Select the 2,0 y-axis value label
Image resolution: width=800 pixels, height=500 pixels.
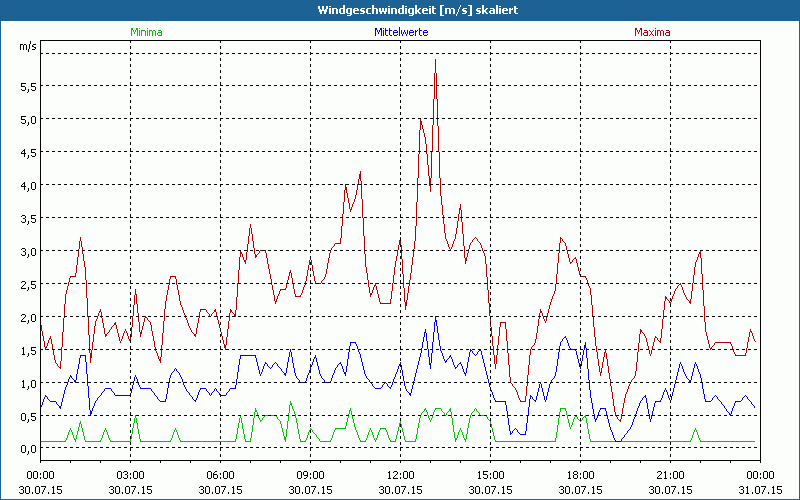27,317
